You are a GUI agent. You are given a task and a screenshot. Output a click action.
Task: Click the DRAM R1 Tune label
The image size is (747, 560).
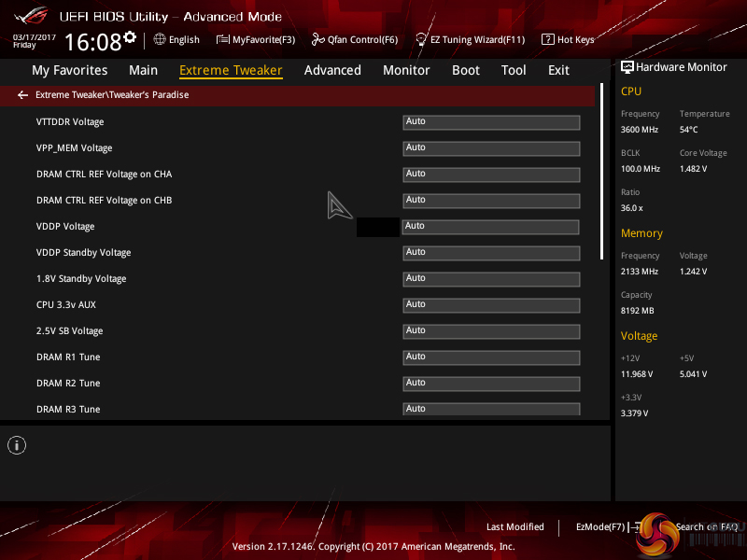(x=68, y=357)
